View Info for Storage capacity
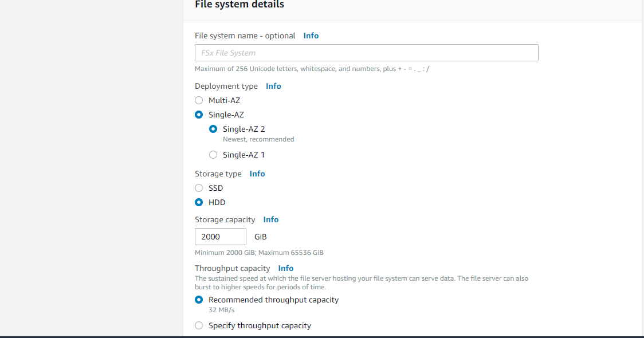The image size is (644, 338). (x=270, y=220)
